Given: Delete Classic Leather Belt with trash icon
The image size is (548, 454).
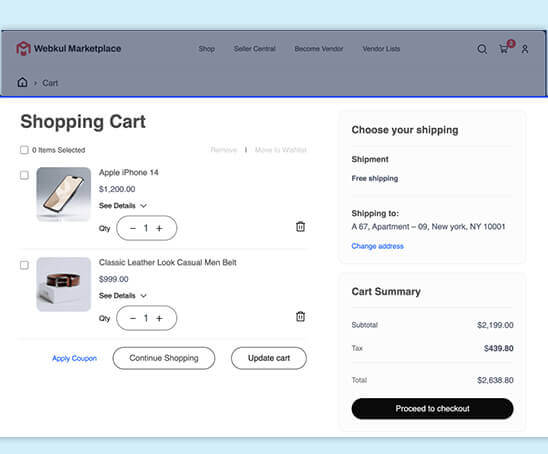Looking at the screenshot, I should [x=300, y=316].
